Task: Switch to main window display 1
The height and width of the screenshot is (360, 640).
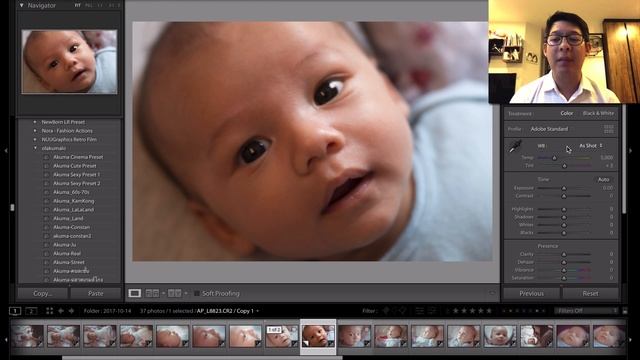Action: tap(15, 311)
